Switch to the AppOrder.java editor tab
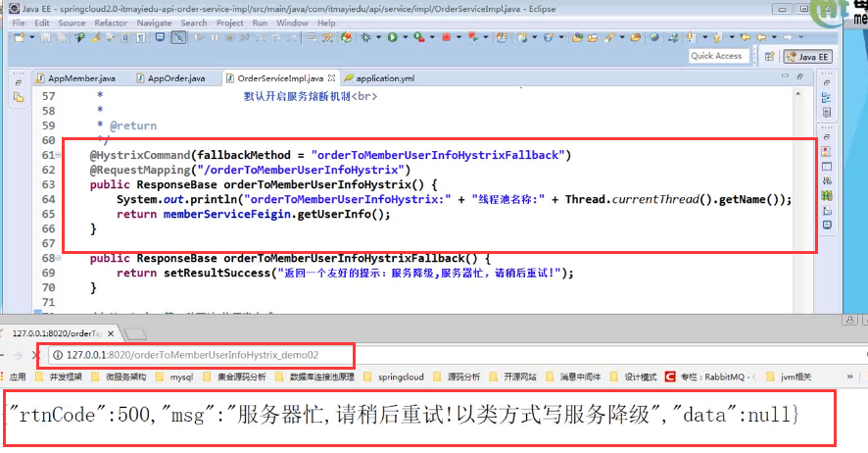This screenshot has width=868, height=453. 171,78
